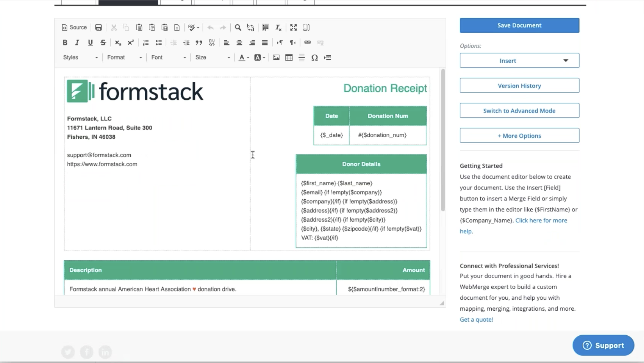This screenshot has width=644, height=363.
Task: Open the Support chat button
Action: click(x=603, y=345)
